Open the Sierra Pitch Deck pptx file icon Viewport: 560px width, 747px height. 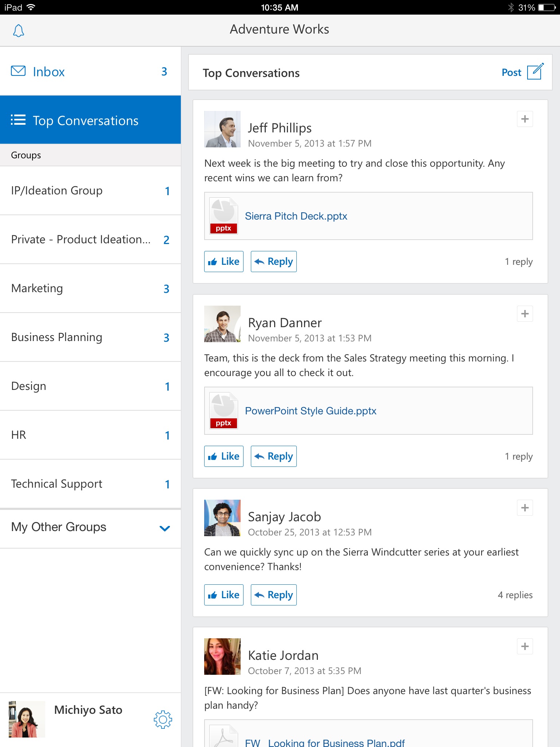(x=223, y=216)
